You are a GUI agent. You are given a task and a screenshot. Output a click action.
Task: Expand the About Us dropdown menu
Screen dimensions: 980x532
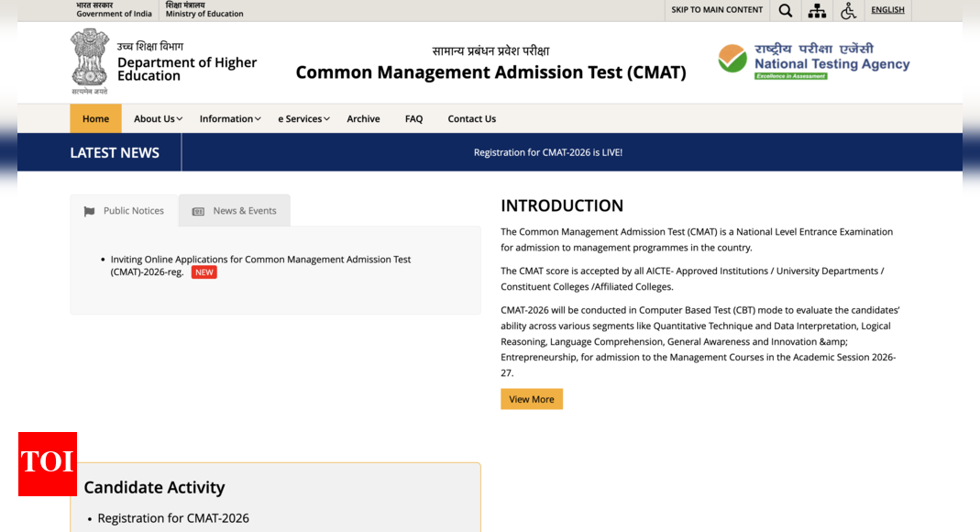tap(158, 118)
